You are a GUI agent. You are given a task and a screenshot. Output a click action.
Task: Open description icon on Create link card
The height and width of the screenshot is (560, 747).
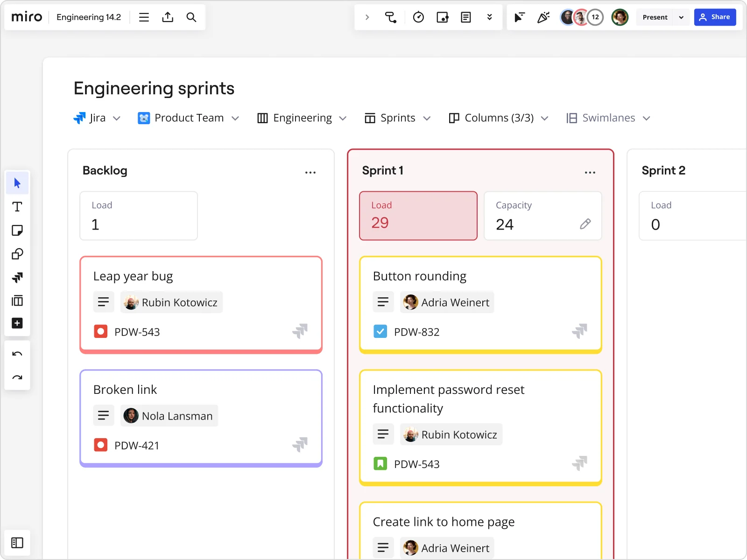coord(383,547)
